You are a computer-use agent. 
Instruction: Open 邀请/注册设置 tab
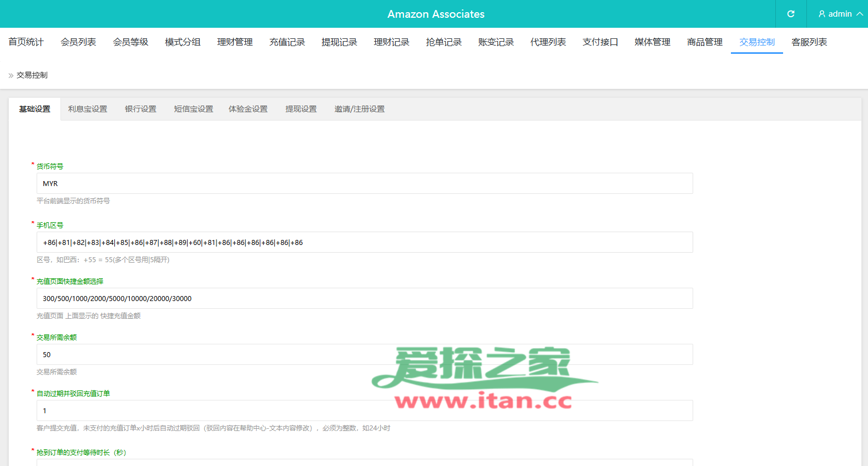coord(359,109)
